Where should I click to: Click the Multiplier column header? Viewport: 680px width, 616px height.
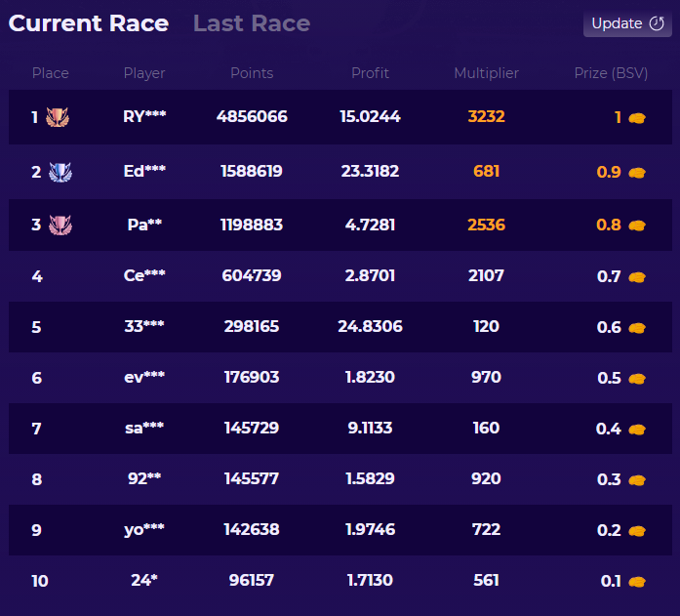[486, 73]
